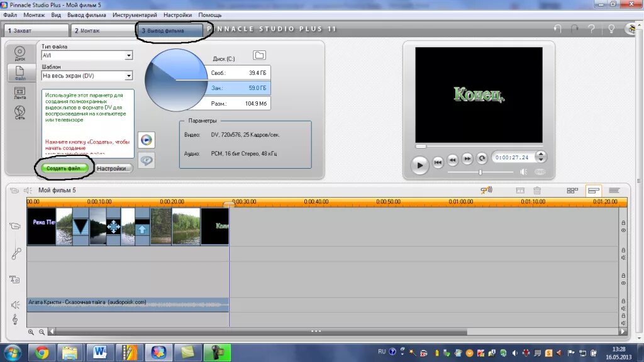The height and width of the screenshot is (362, 644).
Task: Select the Лента (tape) output icon
Action: pos(19,93)
